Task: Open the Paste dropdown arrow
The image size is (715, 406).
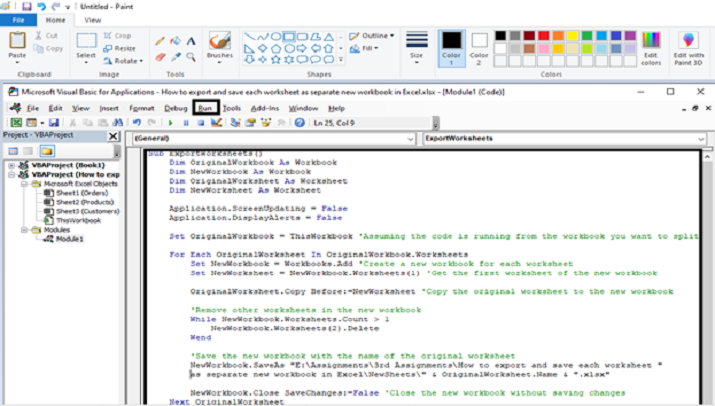Action: tap(17, 62)
